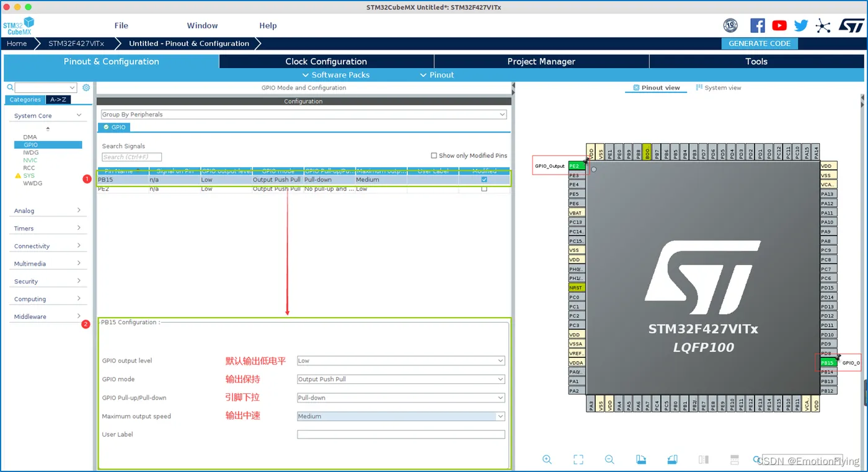Switch to Project Manager tab

(x=541, y=61)
